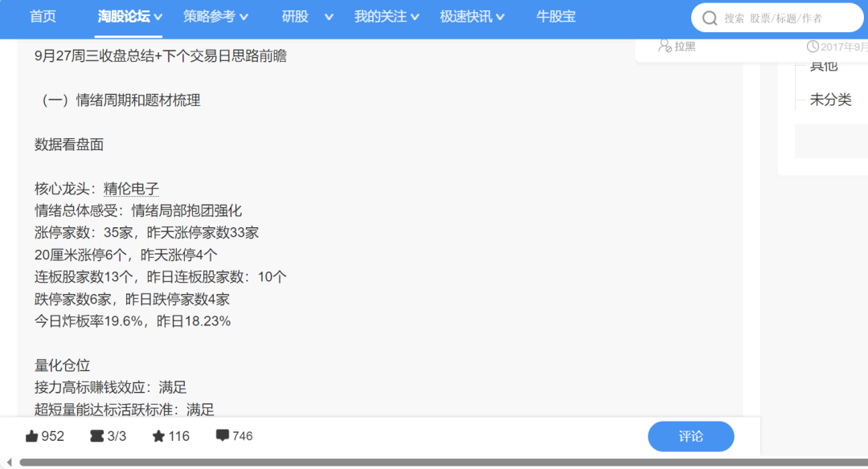Switch to the 首页 menu item

click(x=42, y=16)
